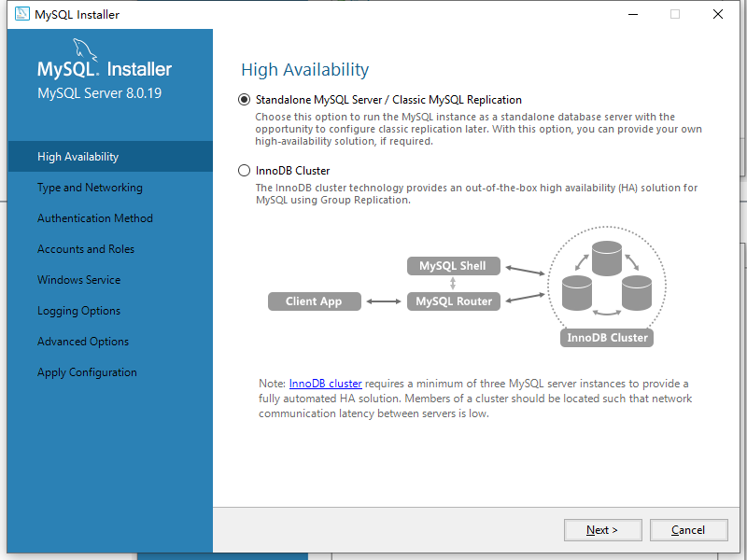Click the Client App diagram box

click(315, 301)
